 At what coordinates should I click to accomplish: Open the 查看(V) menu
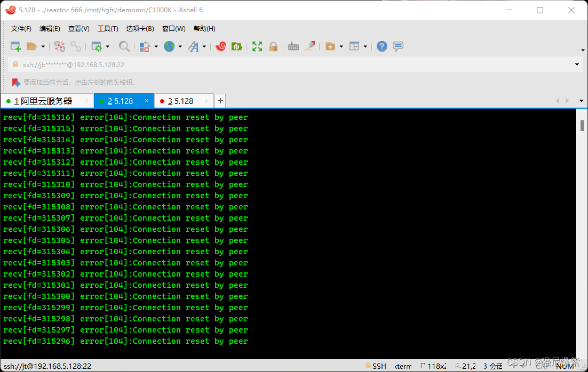pos(79,29)
